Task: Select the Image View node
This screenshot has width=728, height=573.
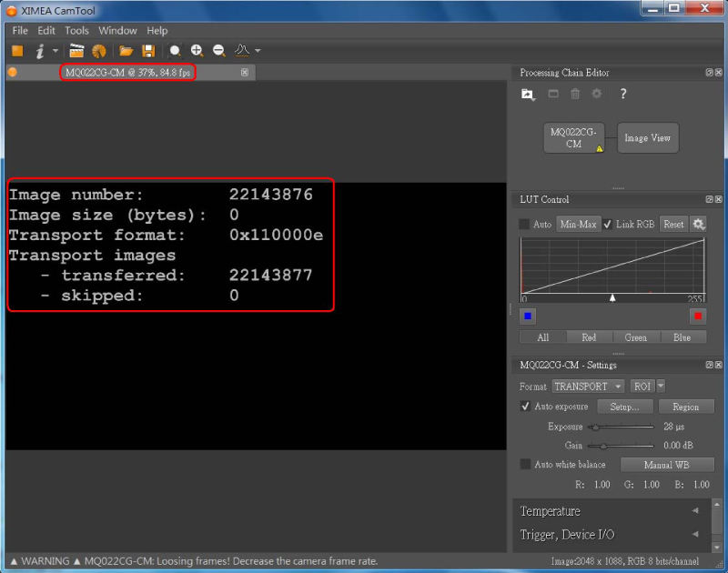Action: tap(647, 138)
